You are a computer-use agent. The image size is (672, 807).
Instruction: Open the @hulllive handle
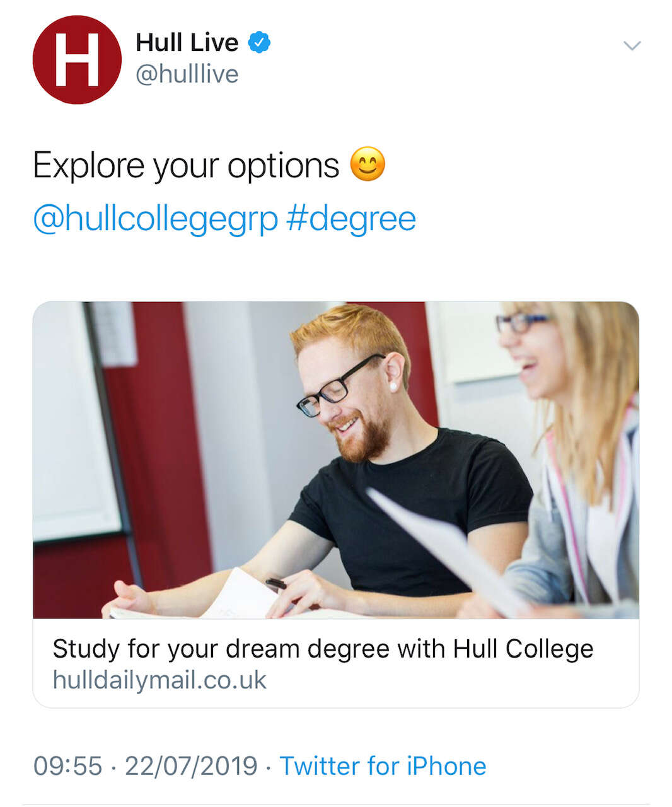(187, 74)
